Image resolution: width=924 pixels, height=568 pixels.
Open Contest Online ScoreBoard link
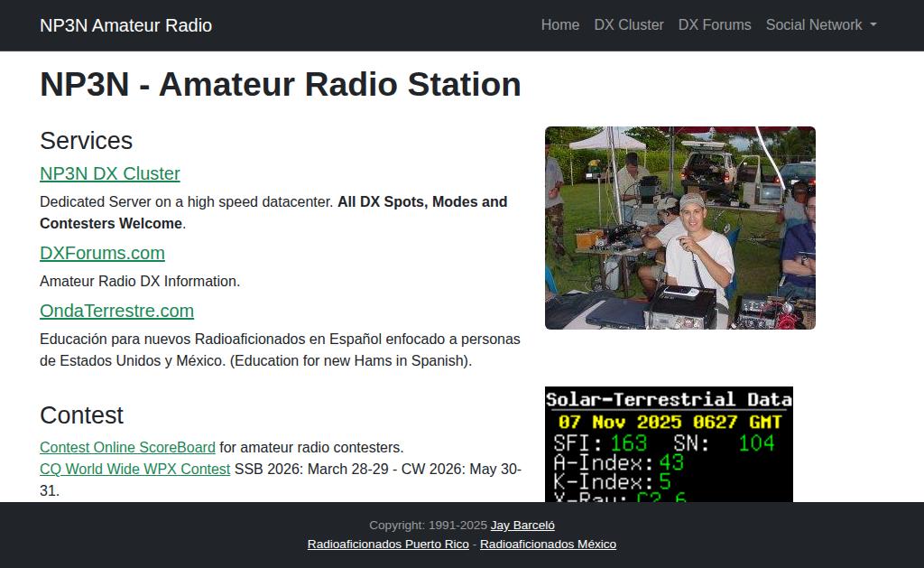(x=127, y=447)
